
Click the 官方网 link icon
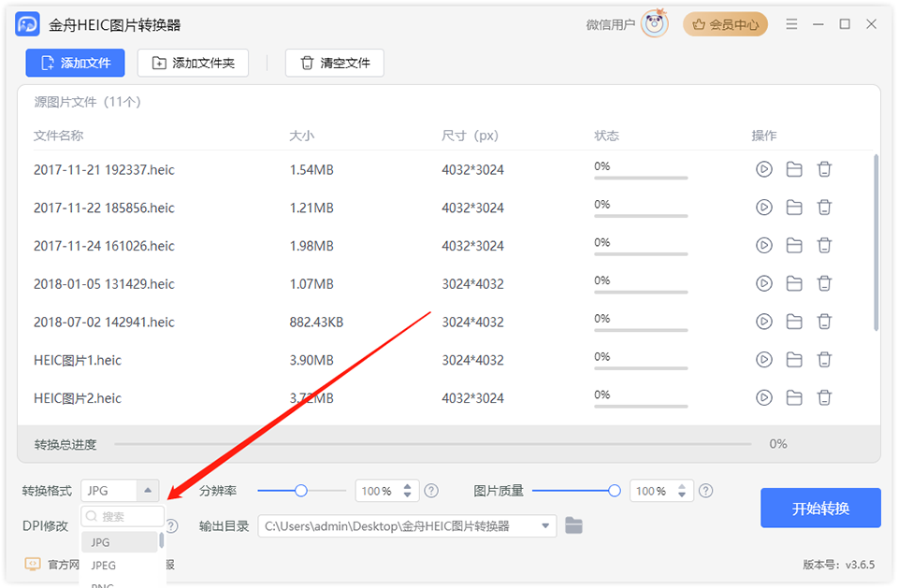coord(33,564)
